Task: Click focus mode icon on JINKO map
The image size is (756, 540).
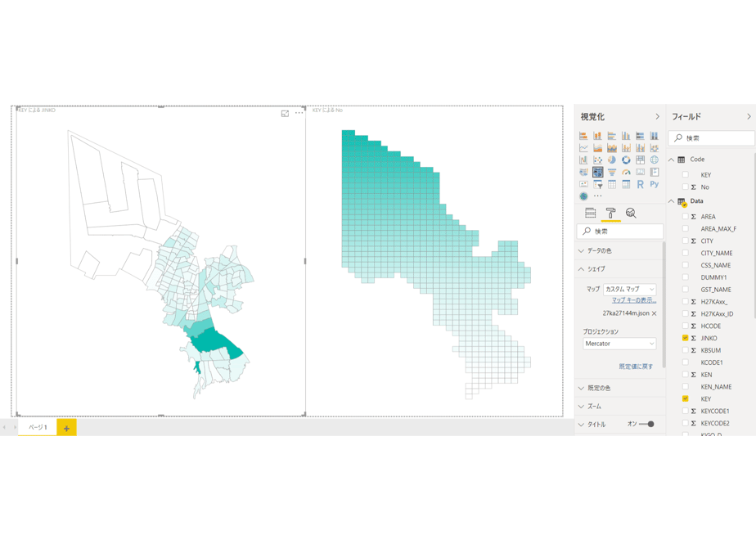Action: (285, 113)
